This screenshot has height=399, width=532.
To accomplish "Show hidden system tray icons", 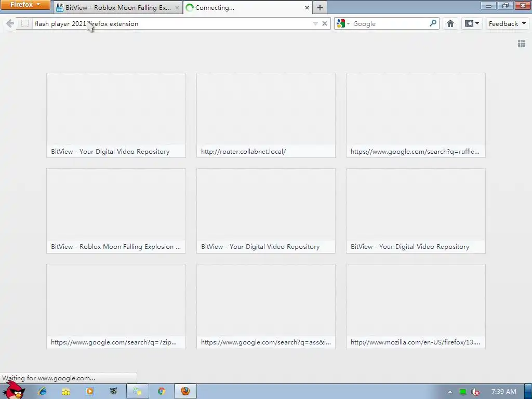I will [x=450, y=392].
